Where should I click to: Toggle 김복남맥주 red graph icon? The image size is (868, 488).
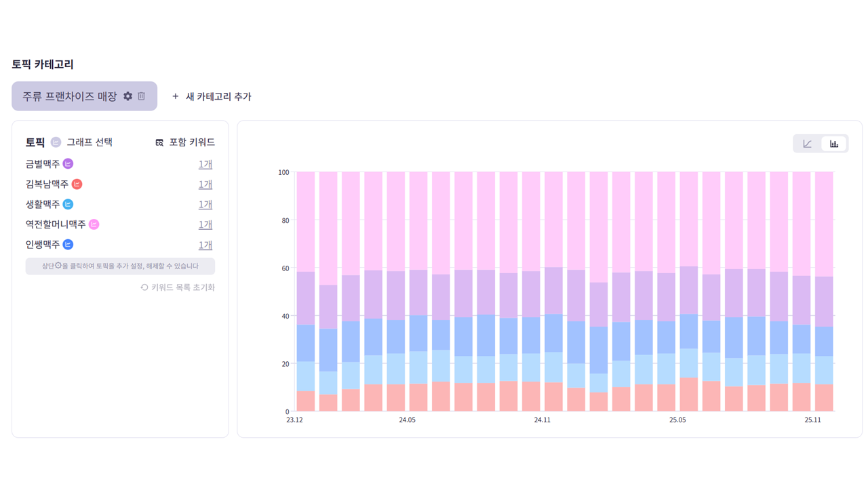(x=77, y=184)
